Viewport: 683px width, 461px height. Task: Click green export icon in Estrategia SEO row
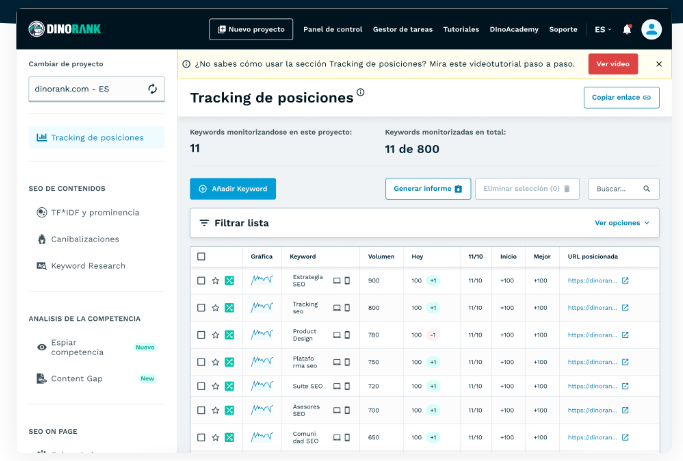229,281
